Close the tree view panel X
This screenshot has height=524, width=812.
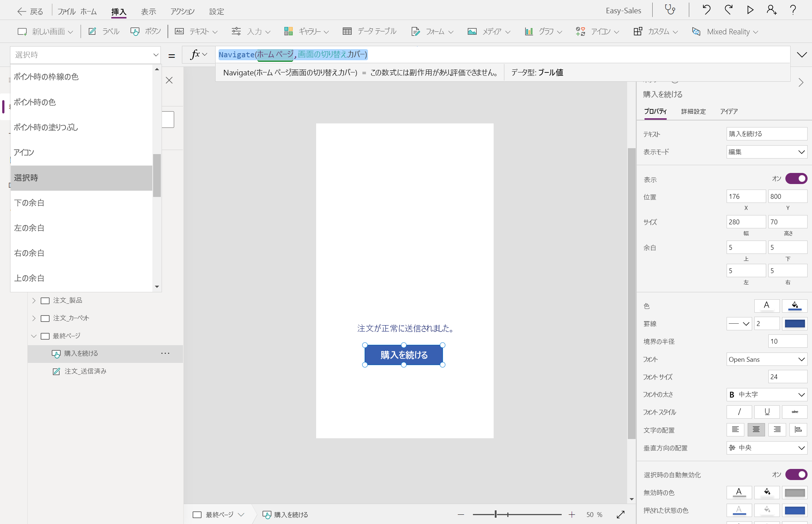click(169, 80)
